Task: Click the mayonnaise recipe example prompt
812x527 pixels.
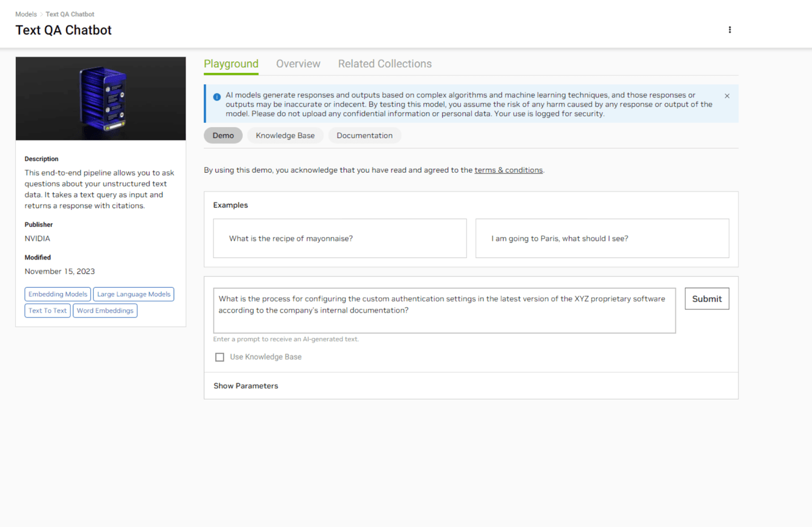Action: (x=339, y=238)
